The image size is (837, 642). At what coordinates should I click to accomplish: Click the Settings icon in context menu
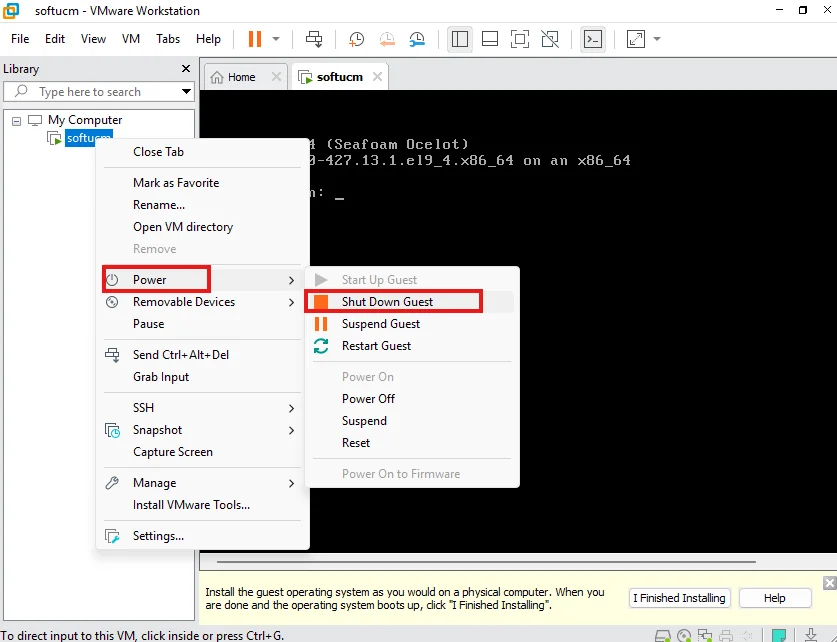click(x=112, y=536)
